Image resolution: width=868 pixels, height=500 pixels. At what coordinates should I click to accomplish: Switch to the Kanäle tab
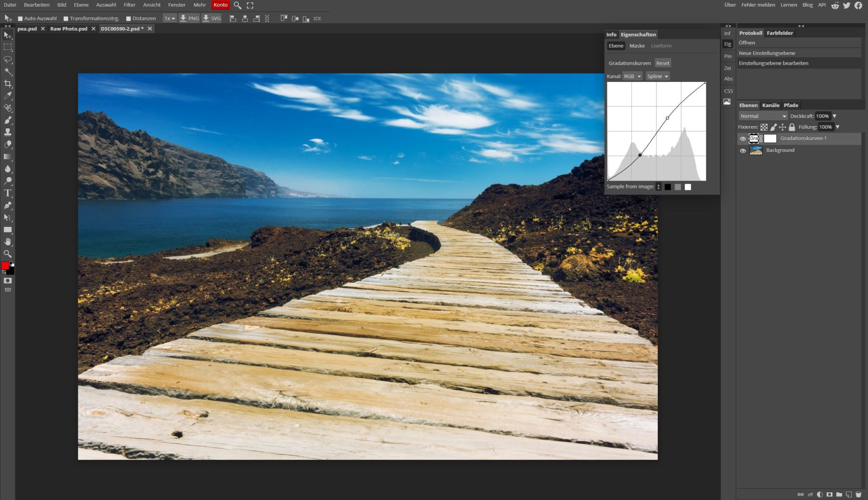(x=770, y=105)
